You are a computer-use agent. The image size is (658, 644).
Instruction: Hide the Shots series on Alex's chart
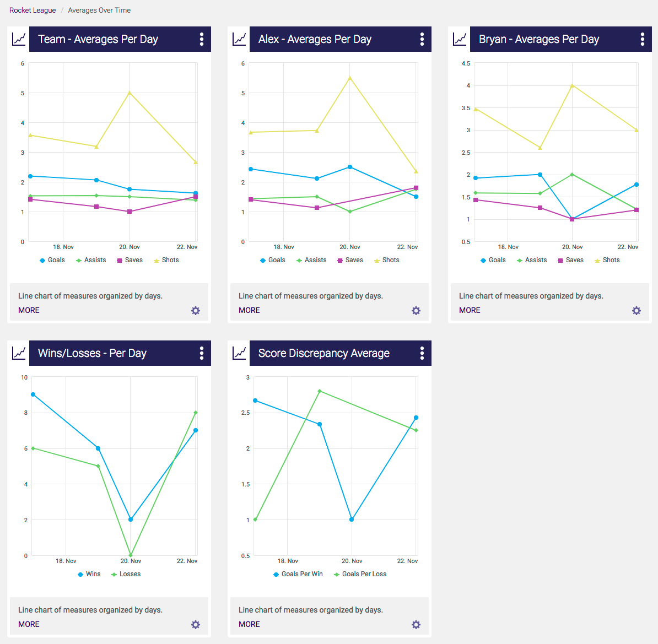pos(386,259)
